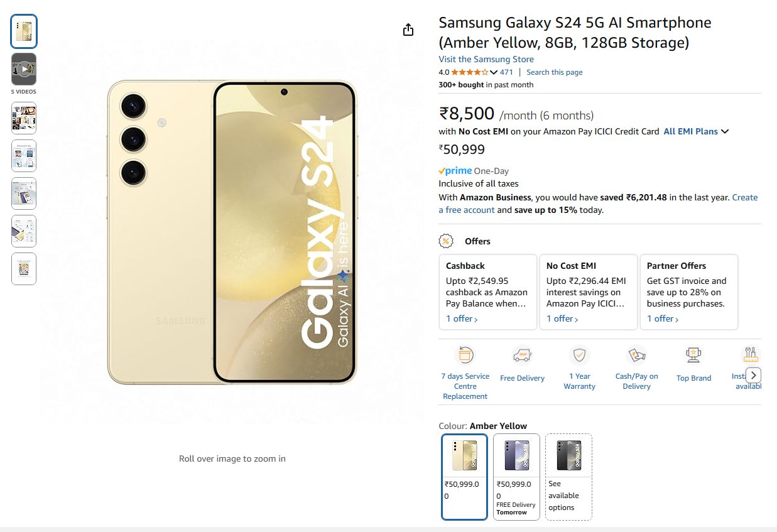Open the All EMI Plans dropdown
The width and height of the screenshot is (777, 532).
coord(695,131)
